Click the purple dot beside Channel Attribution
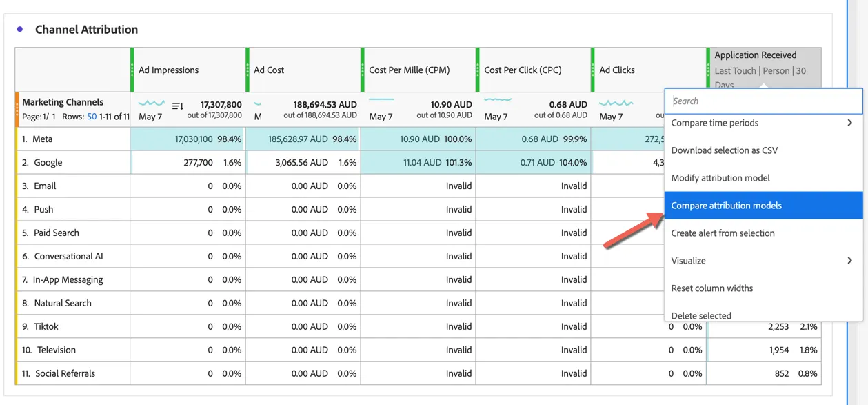 pos(20,29)
